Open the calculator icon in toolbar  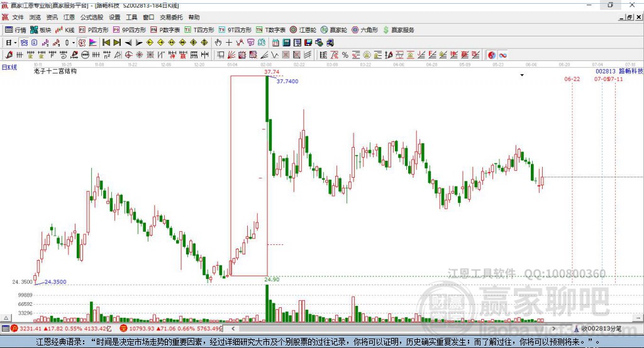pos(286,43)
